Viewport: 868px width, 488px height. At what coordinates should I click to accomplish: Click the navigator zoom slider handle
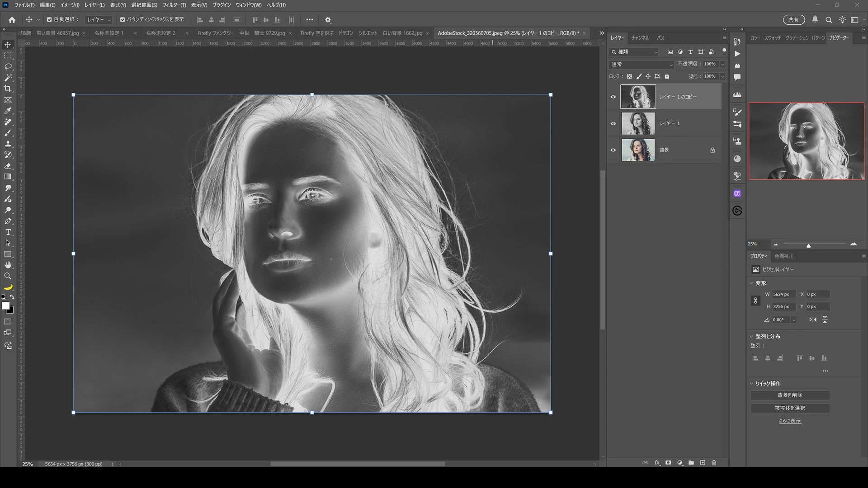tap(808, 245)
